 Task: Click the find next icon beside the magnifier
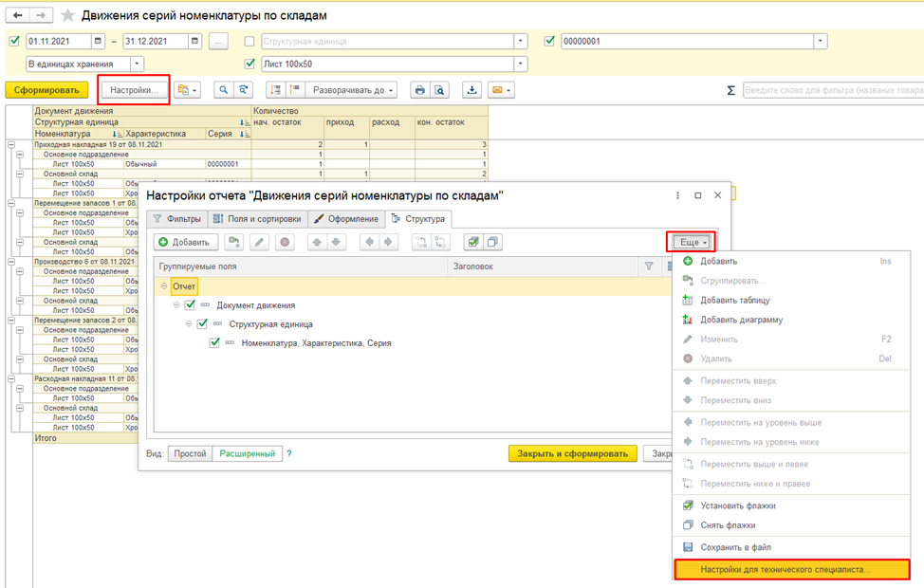[244, 90]
